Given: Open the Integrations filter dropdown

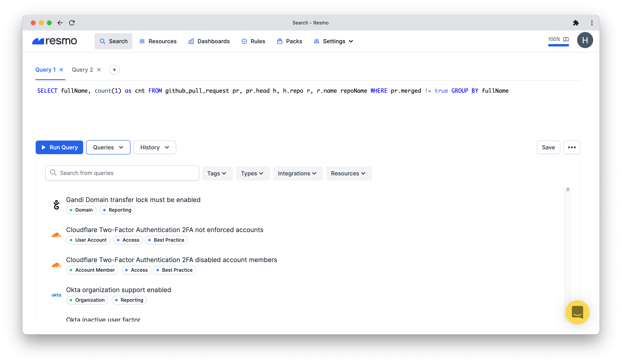Looking at the screenshot, I should (298, 173).
